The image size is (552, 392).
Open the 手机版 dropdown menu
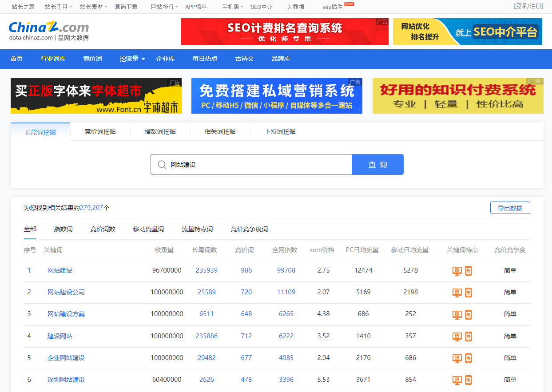(x=233, y=7)
